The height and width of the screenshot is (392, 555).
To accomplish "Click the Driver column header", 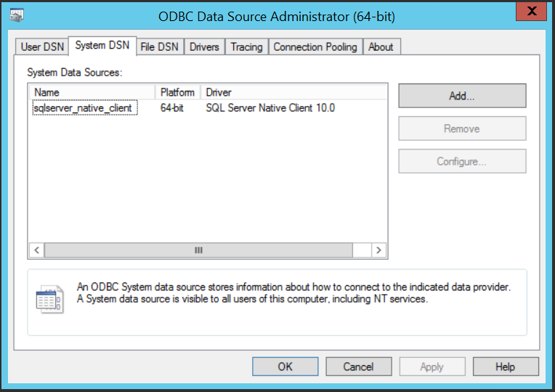I will [x=293, y=92].
